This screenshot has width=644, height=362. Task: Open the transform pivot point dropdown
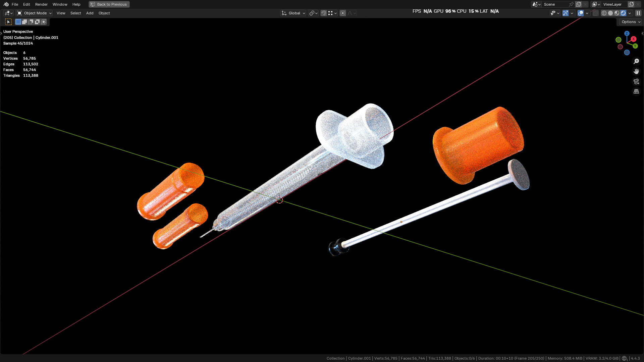pos(313,13)
